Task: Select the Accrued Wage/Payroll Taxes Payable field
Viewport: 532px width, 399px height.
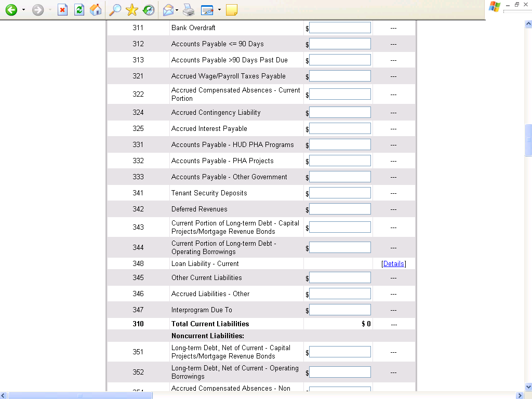Action: tap(340, 76)
